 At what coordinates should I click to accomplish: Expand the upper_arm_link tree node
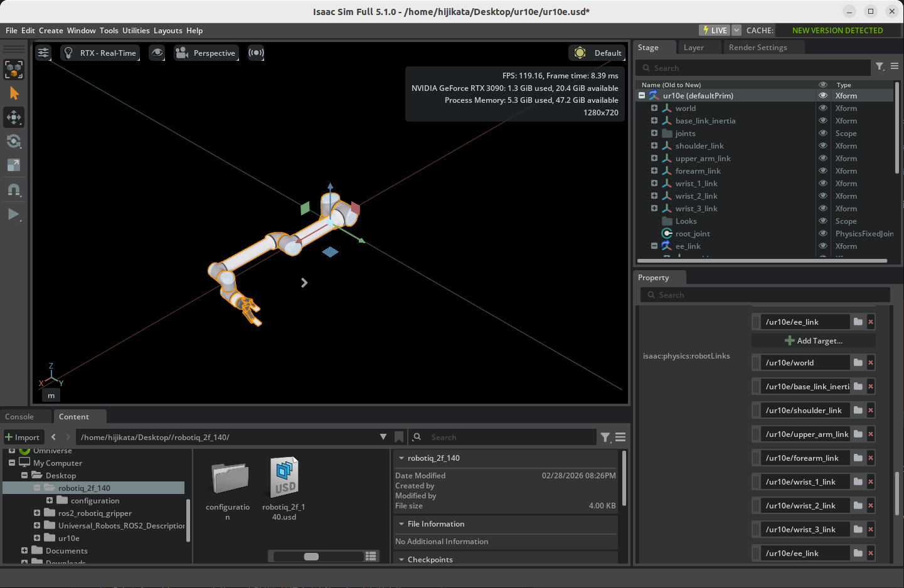(654, 159)
